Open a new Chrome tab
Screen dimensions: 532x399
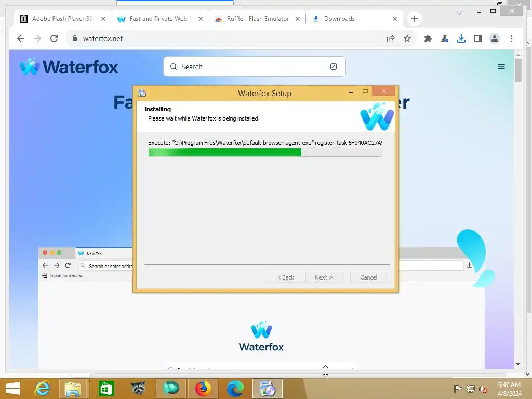tap(414, 19)
